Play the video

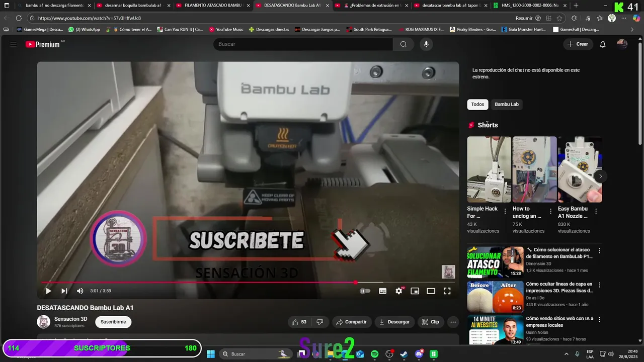[48, 291]
